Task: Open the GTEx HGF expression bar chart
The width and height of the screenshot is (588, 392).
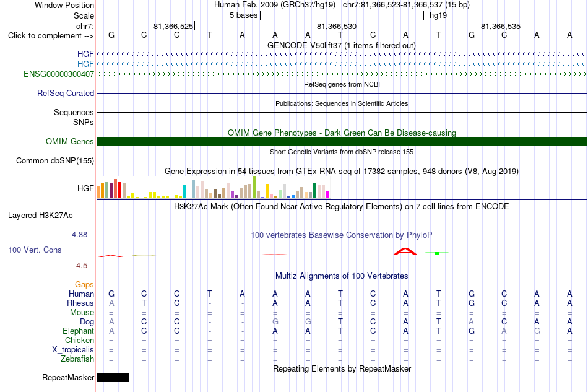Action: pyautogui.click(x=213, y=187)
